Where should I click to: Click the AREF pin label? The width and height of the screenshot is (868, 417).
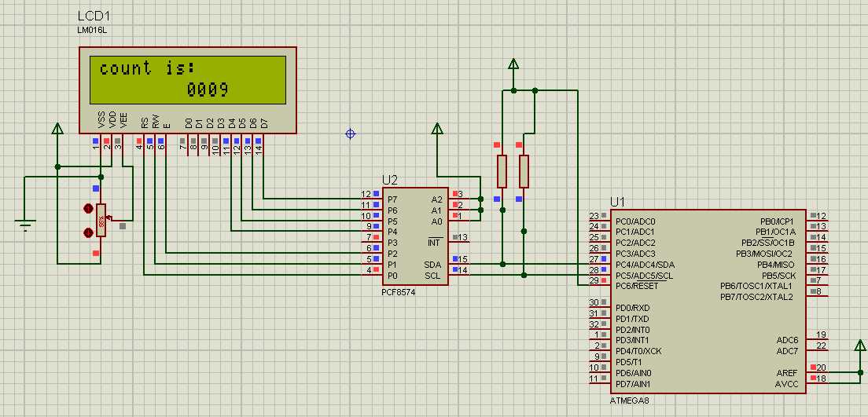787,373
